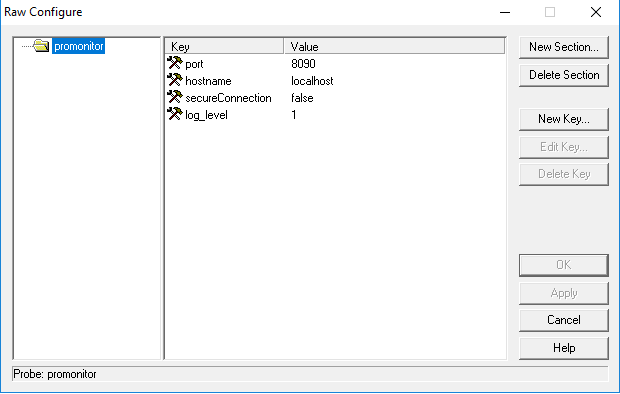Click the hammer icon beside port key
620x394 pixels.
point(175,63)
